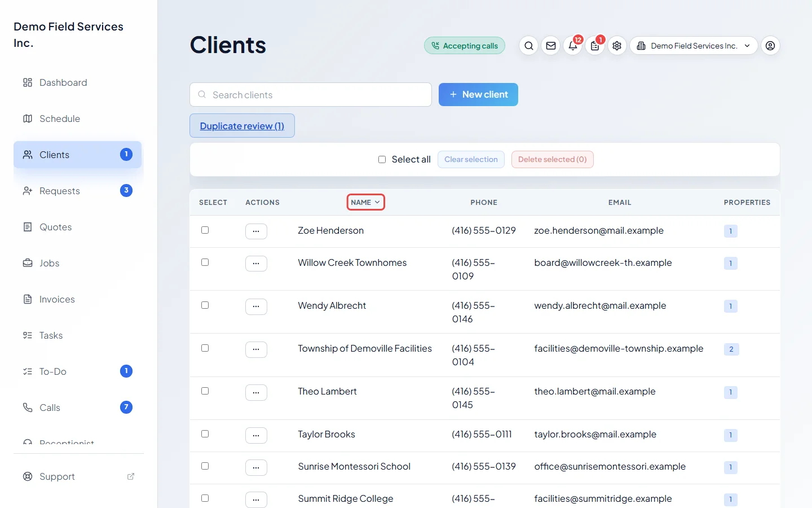
Task: Check the Wendy Albrecht row checkbox
Action: pos(205,305)
